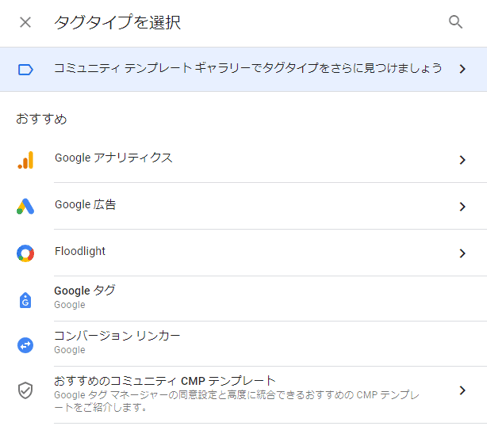Expand the Google アナリティクス chevron
The width and height of the screenshot is (487, 430).
click(x=462, y=160)
